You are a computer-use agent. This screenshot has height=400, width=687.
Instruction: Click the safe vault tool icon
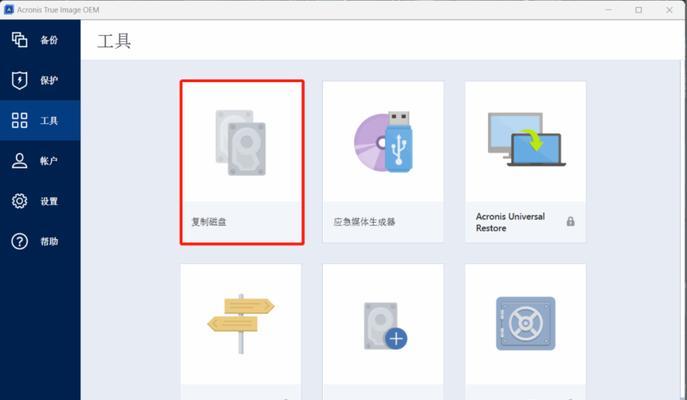pos(525,323)
